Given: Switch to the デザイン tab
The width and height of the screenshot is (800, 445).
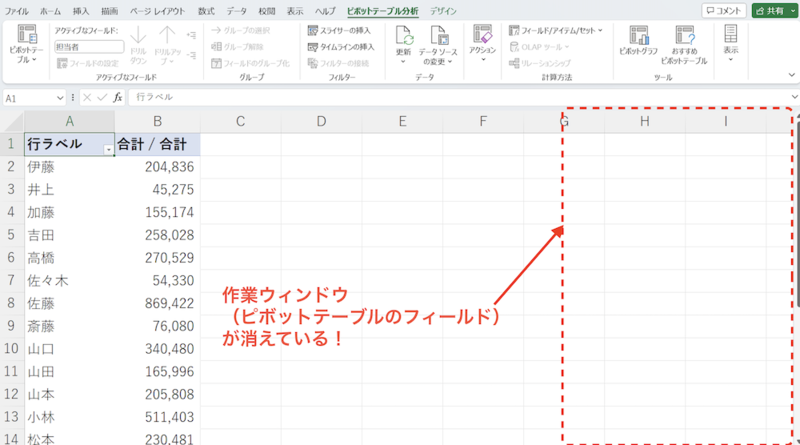Looking at the screenshot, I should pyautogui.click(x=443, y=11).
